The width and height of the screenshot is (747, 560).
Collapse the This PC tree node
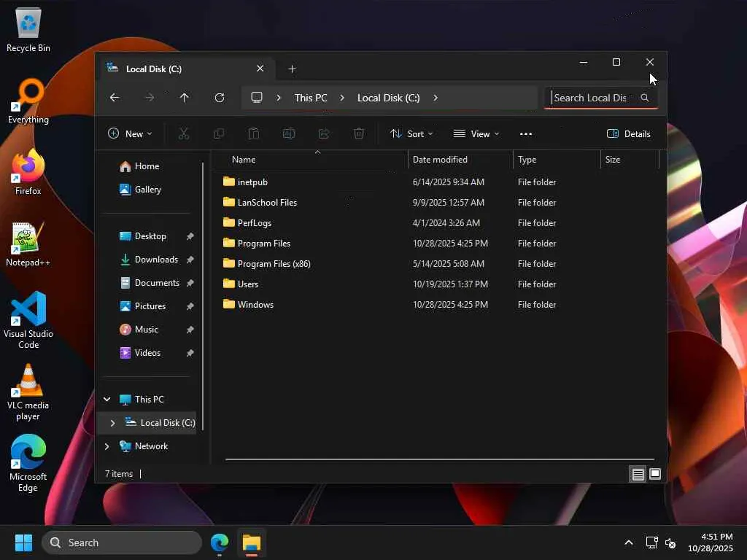click(107, 400)
